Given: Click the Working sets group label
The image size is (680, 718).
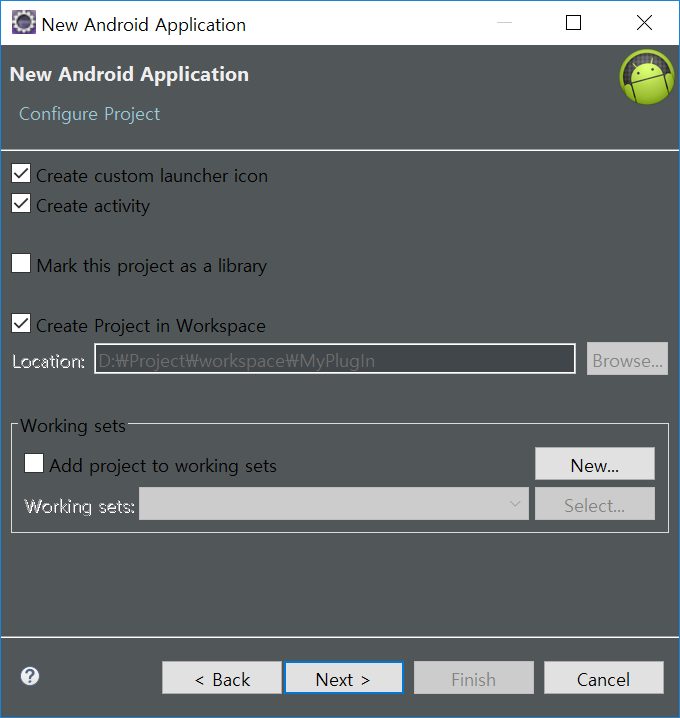Looking at the screenshot, I should (73, 426).
